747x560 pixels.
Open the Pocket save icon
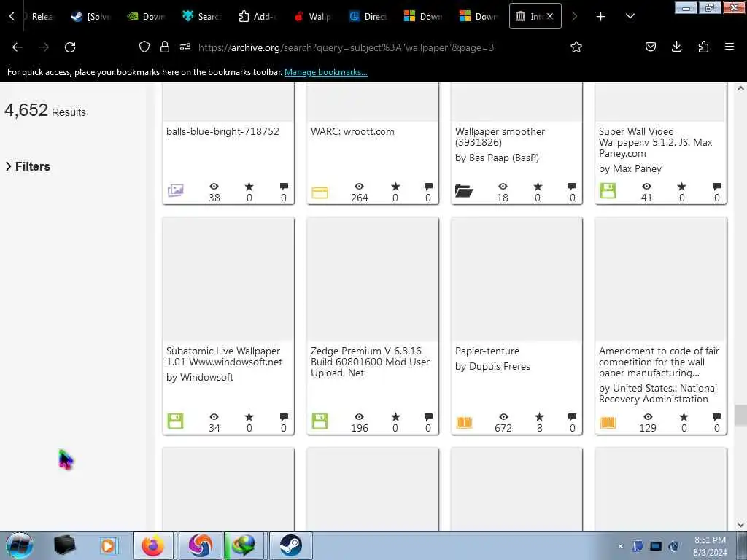point(650,47)
